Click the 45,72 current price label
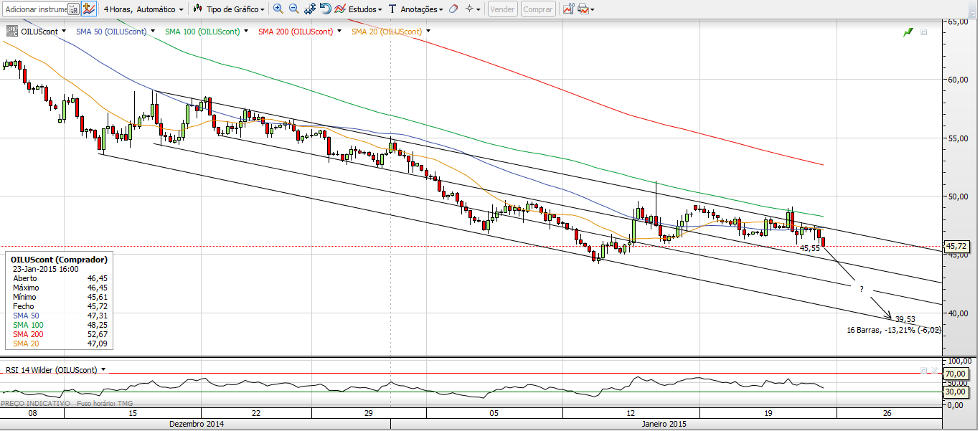This screenshot has width=980, height=431. click(957, 246)
